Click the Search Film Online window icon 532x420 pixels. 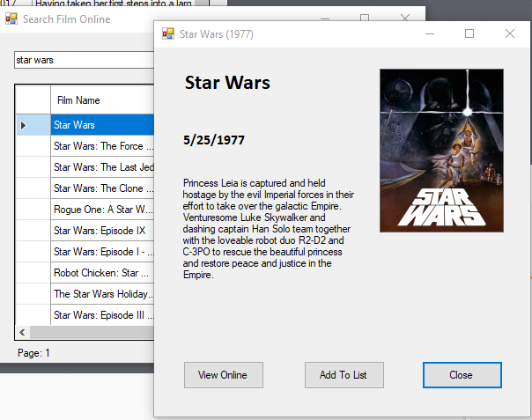[11, 18]
